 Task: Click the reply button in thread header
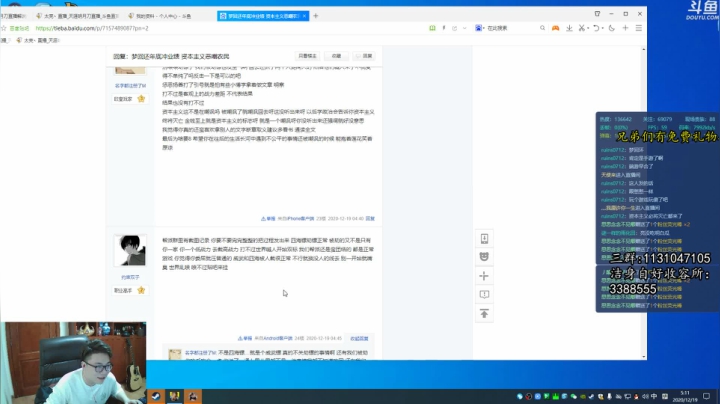(x=364, y=56)
